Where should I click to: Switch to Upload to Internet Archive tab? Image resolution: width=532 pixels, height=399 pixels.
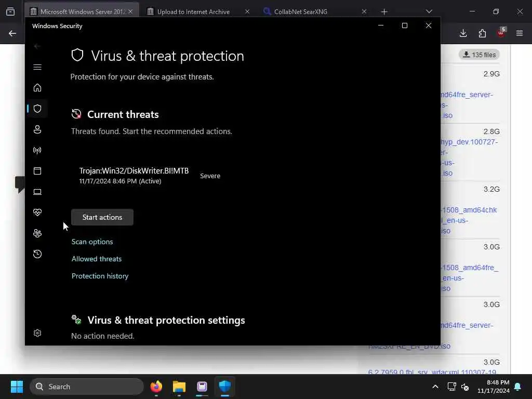(x=193, y=11)
